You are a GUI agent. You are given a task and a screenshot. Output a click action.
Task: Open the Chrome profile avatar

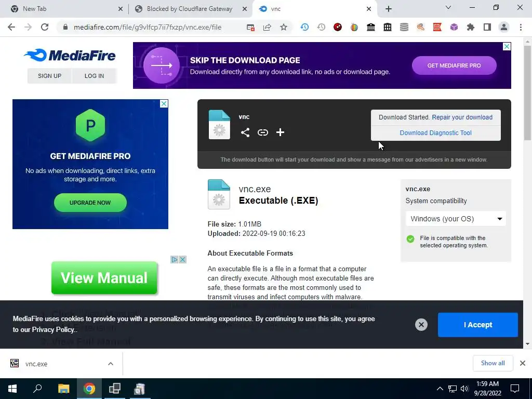click(x=504, y=27)
